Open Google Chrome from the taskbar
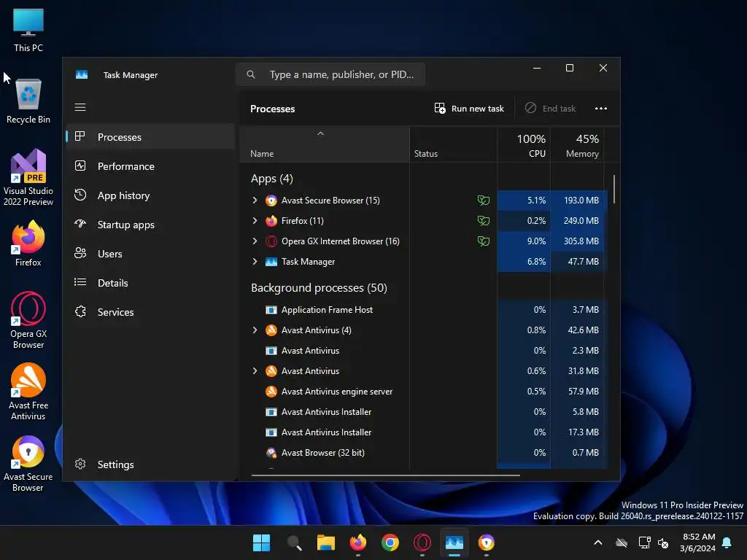Image resolution: width=747 pixels, height=560 pixels. (x=390, y=542)
